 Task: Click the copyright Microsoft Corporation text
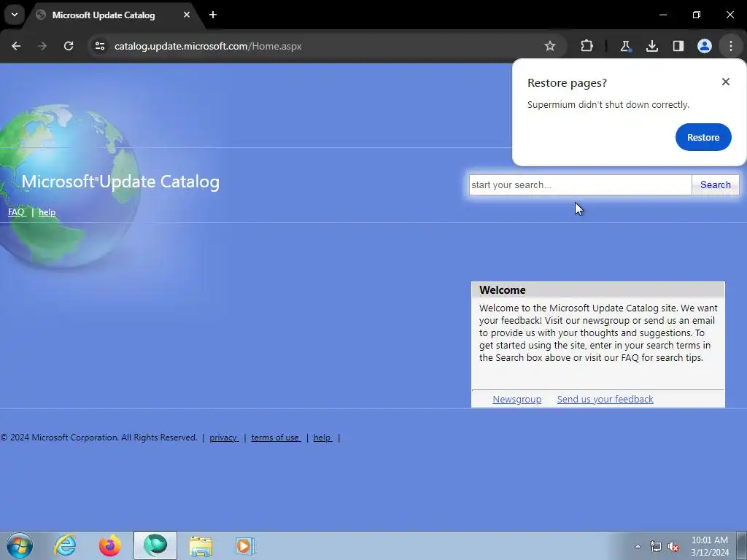[x=98, y=437]
